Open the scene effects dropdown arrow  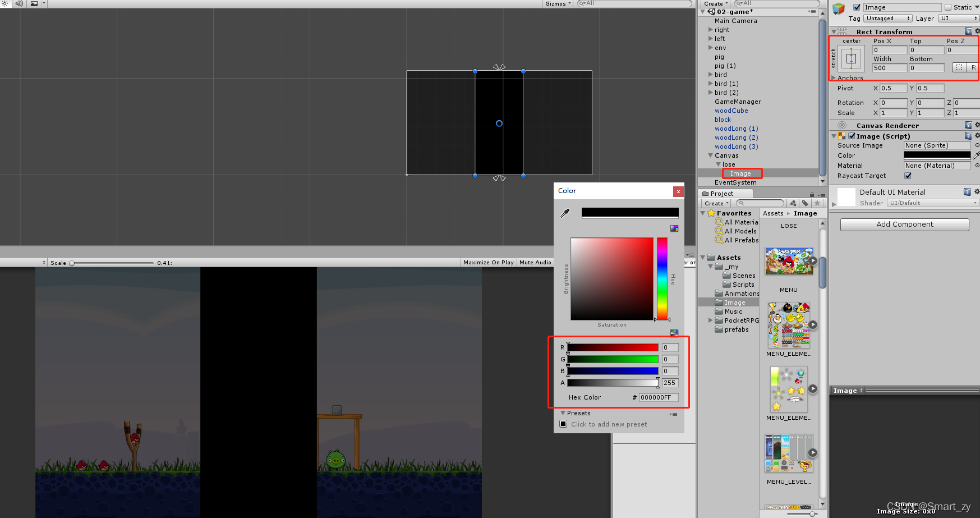click(x=44, y=3)
